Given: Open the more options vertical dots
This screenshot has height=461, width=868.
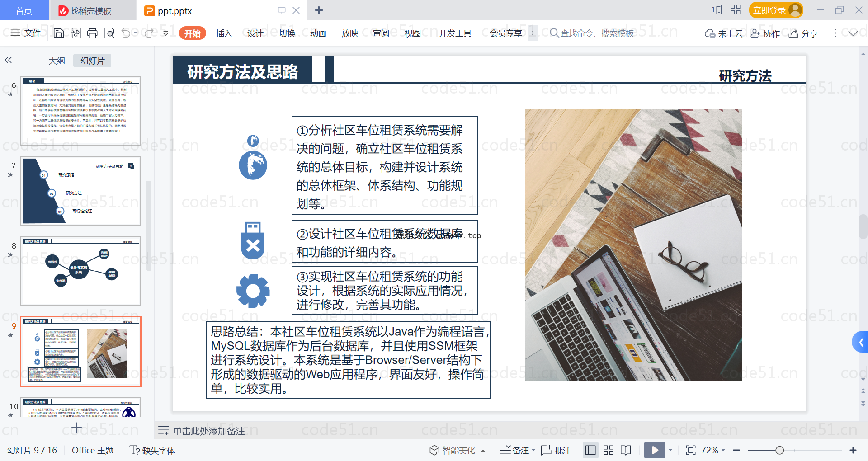Looking at the screenshot, I should coord(835,33).
